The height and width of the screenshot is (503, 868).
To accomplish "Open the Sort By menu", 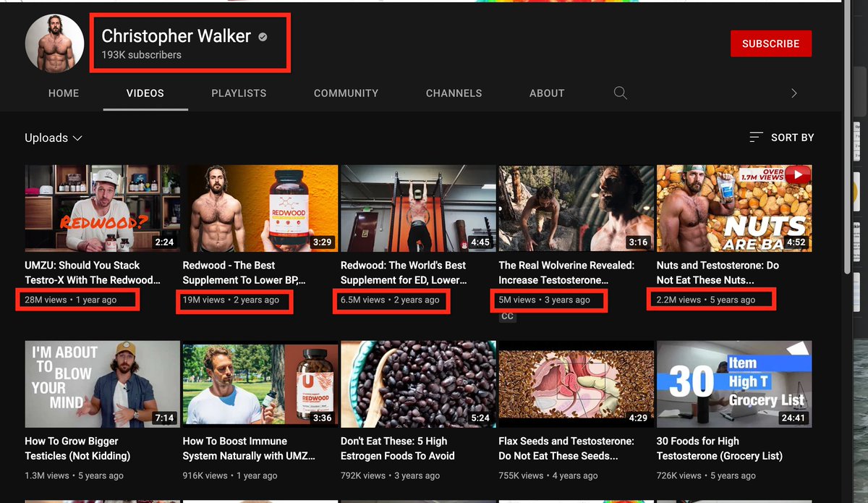I will (x=781, y=138).
